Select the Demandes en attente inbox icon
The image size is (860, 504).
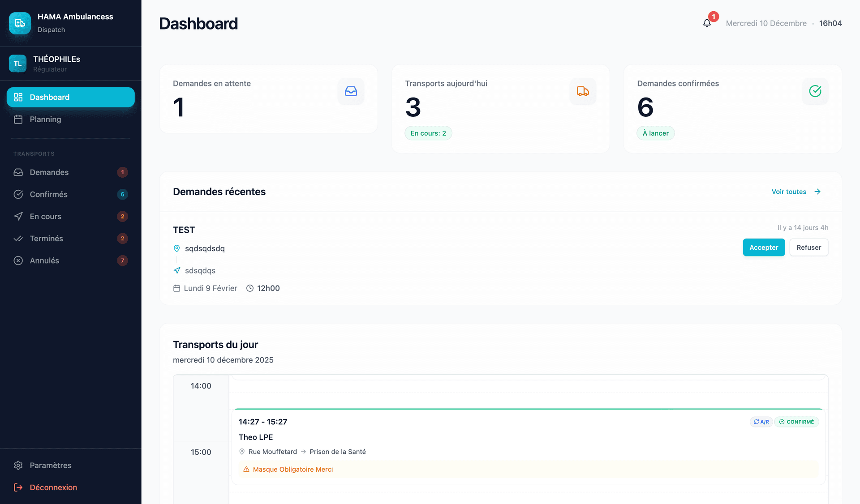[x=351, y=91]
